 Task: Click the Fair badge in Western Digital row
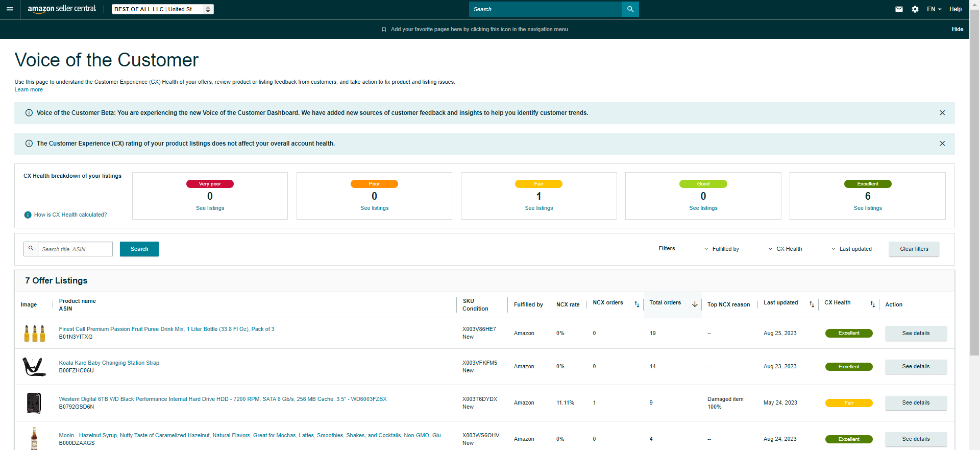click(x=848, y=403)
